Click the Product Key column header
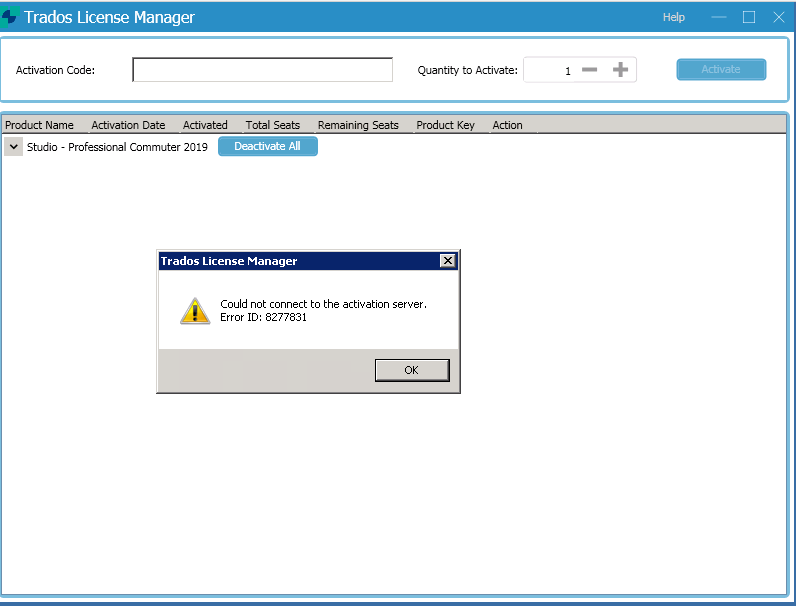This screenshot has width=796, height=606. [x=445, y=125]
